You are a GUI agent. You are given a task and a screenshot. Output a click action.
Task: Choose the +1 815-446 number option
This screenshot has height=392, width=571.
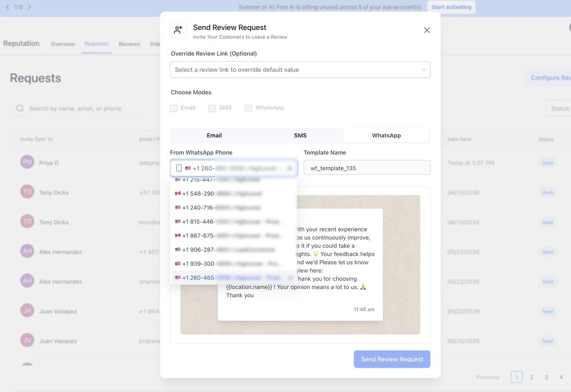tap(234, 221)
